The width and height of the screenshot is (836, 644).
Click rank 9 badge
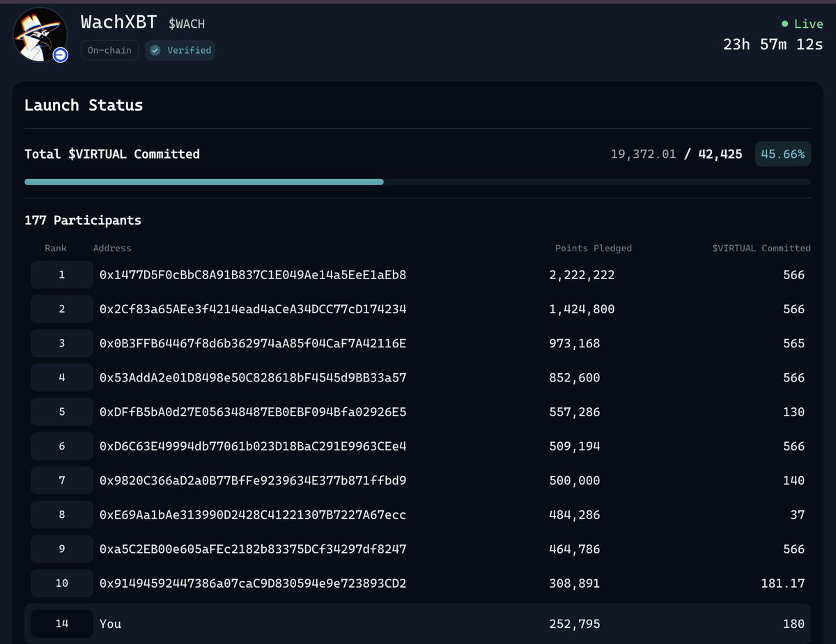(61, 549)
